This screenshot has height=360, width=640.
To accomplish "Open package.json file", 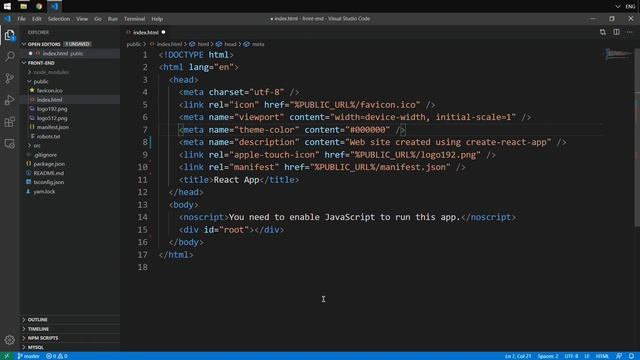I will pos(49,164).
